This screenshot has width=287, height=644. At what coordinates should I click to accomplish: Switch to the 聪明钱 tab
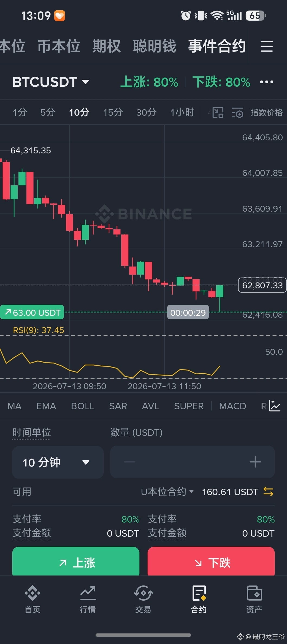point(154,46)
